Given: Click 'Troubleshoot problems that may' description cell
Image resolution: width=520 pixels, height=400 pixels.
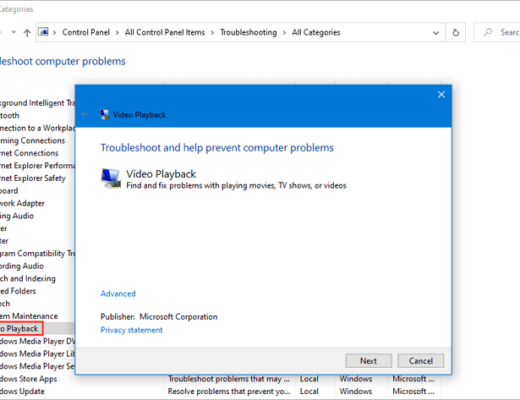Looking at the screenshot, I should pos(229,379).
